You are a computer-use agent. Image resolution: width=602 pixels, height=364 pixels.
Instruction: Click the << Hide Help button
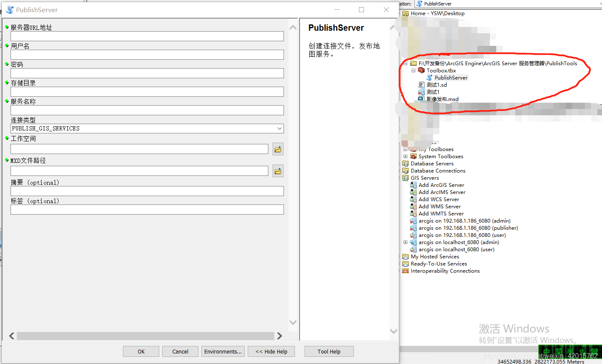pos(271,351)
